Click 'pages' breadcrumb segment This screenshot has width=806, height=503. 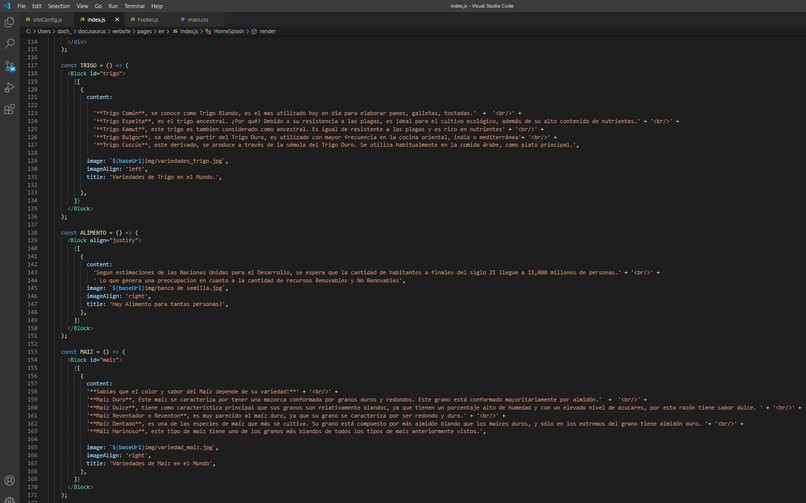[x=144, y=31]
